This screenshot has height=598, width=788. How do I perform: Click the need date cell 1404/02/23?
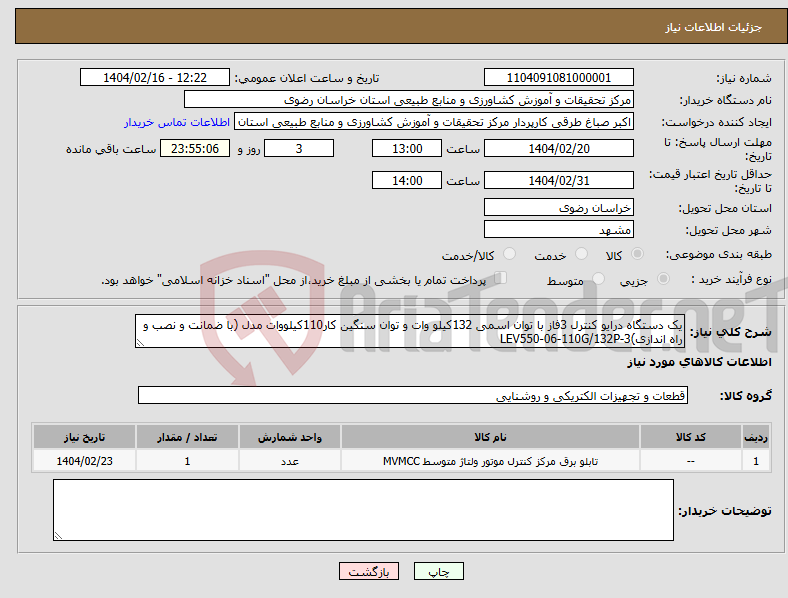point(84,461)
